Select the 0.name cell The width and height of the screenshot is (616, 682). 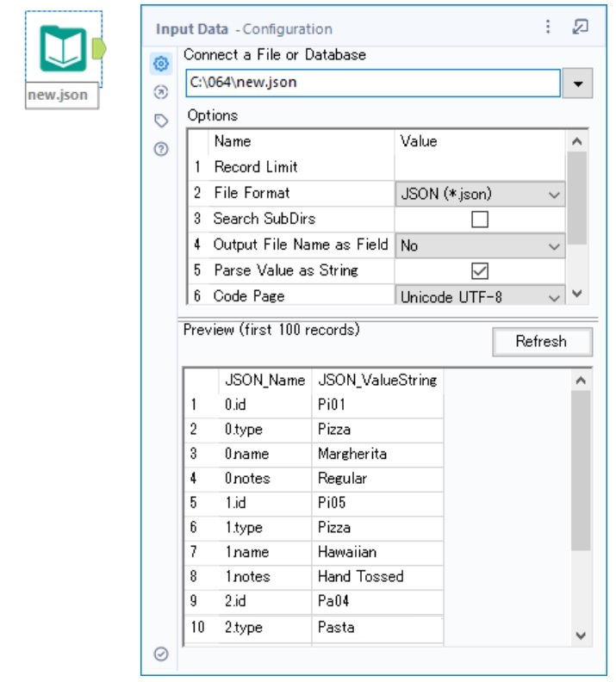point(265,454)
